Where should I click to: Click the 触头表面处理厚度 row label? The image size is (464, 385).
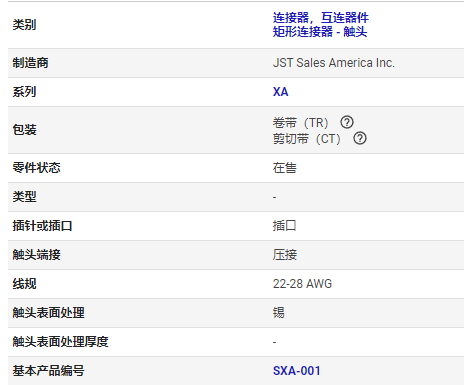coord(60,342)
